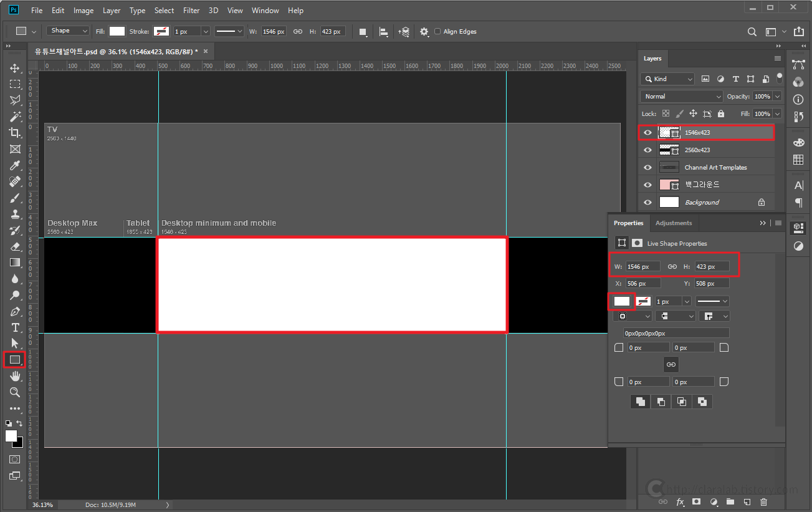Open the path arrangement stack icon

[x=404, y=31]
